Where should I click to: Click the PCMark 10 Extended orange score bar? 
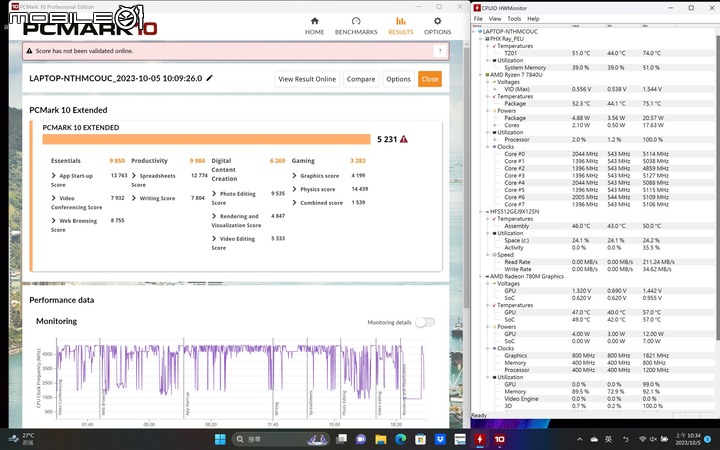tap(206, 139)
